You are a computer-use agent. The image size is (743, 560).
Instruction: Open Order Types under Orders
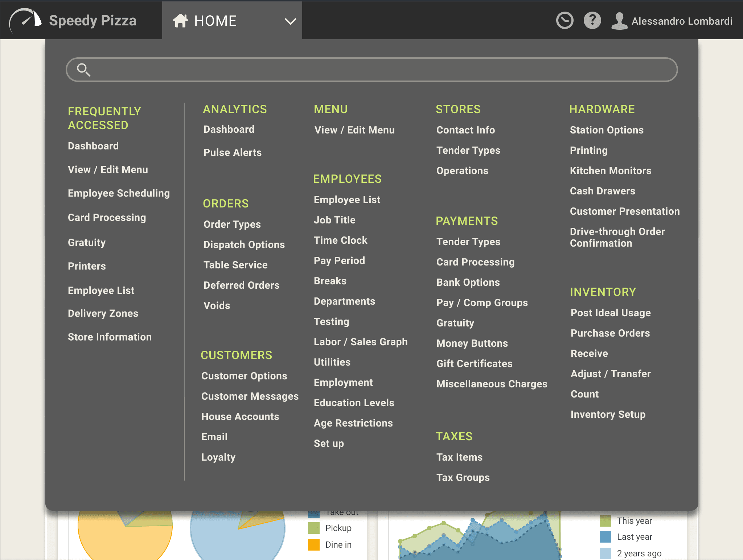point(232,225)
